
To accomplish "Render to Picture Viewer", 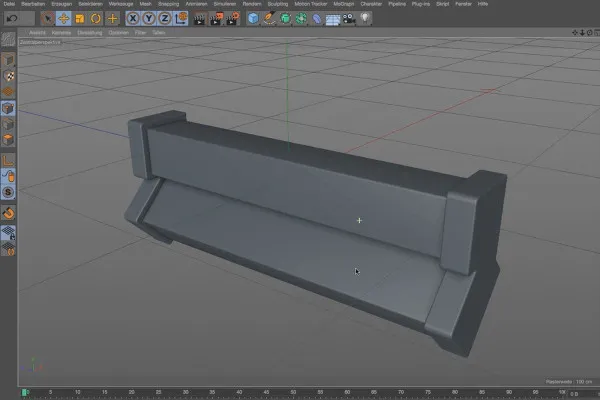I will [216, 19].
